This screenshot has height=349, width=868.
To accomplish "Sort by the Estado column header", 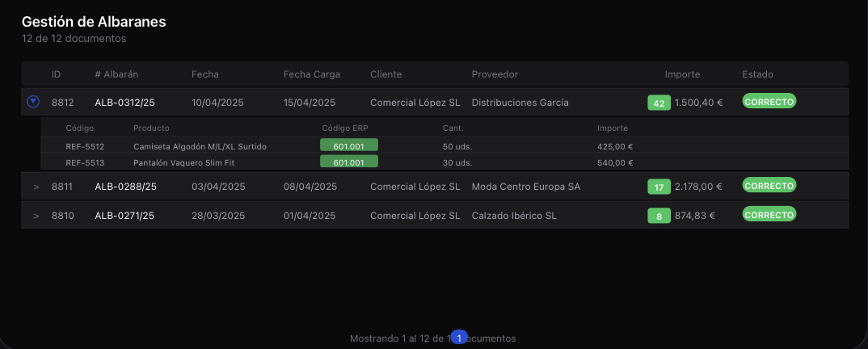I will click(757, 74).
